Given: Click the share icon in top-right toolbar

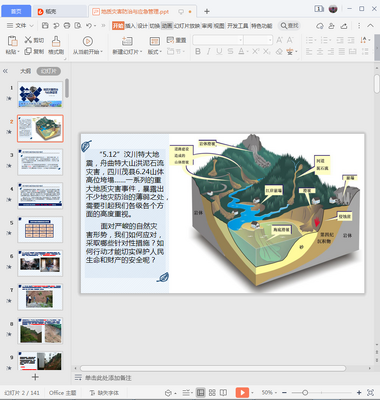Looking at the screenshot, I should [x=344, y=26].
